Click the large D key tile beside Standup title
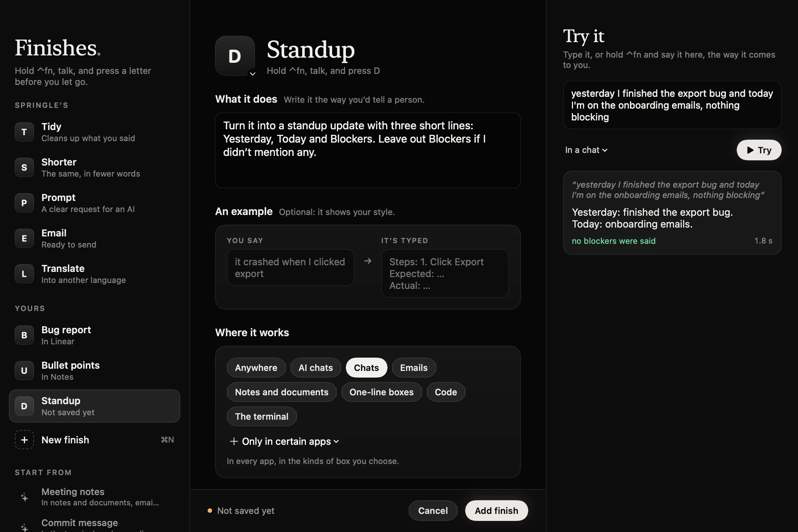798x532 pixels. coord(235,56)
